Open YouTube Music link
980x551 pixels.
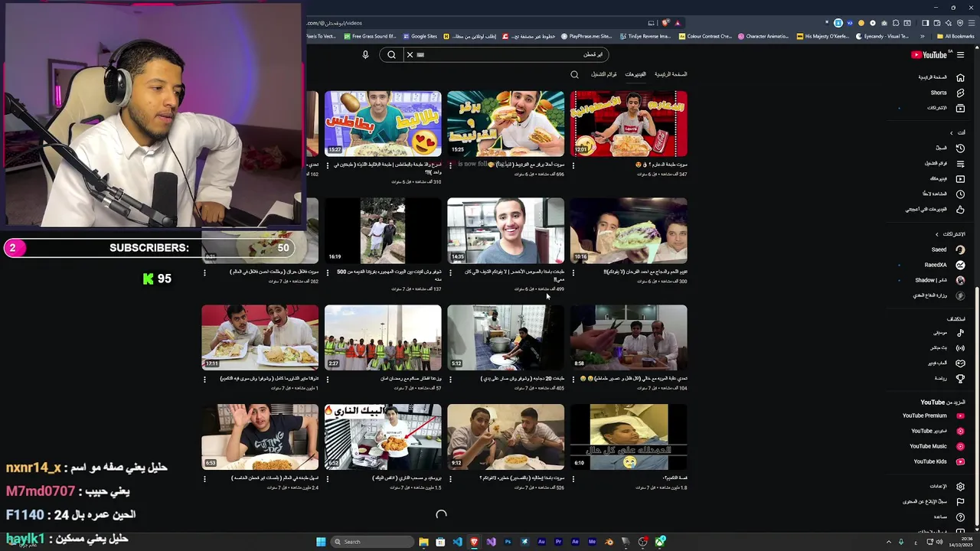tap(936, 446)
